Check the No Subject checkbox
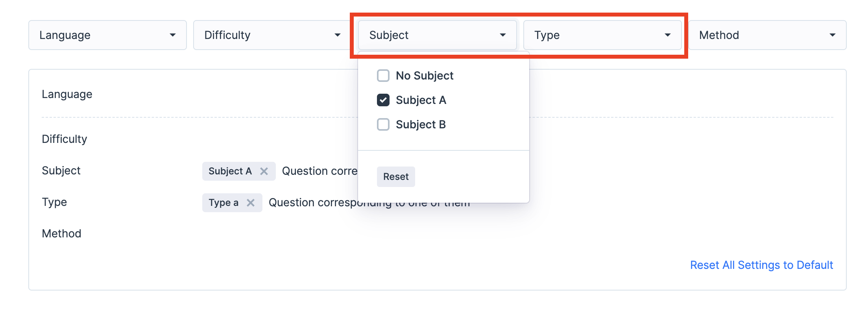 point(383,76)
